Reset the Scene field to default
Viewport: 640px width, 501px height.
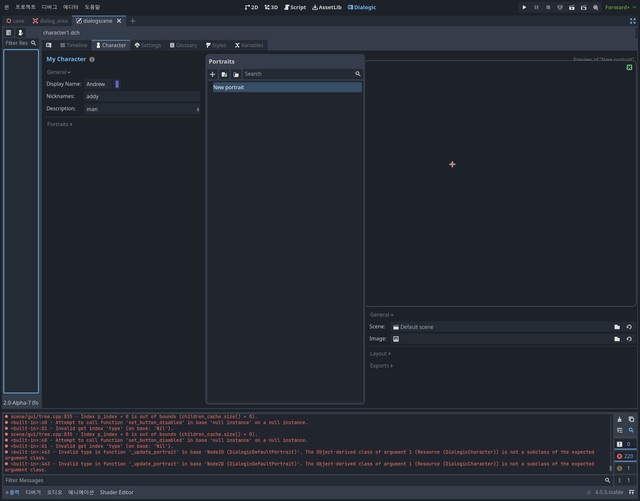point(629,327)
